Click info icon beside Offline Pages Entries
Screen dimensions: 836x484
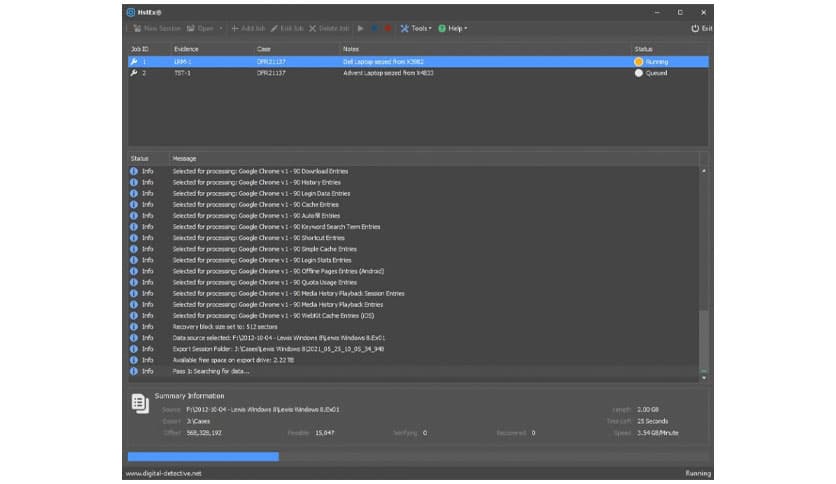click(x=134, y=271)
